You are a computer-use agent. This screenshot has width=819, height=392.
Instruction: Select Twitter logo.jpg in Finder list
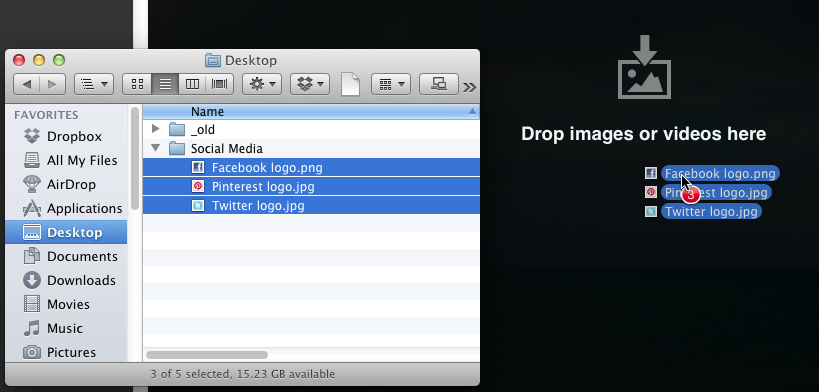pos(311,205)
